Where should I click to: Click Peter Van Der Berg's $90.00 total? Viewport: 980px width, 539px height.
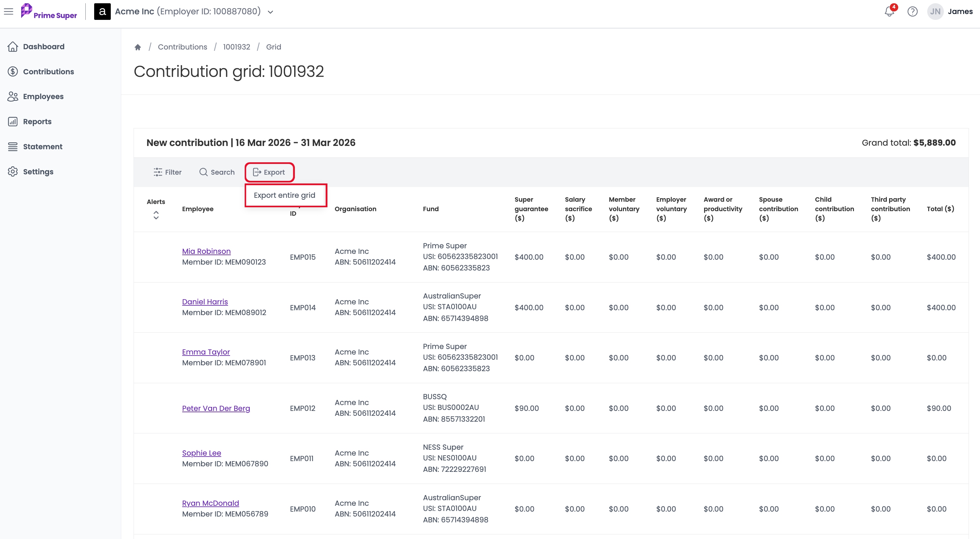(x=939, y=408)
